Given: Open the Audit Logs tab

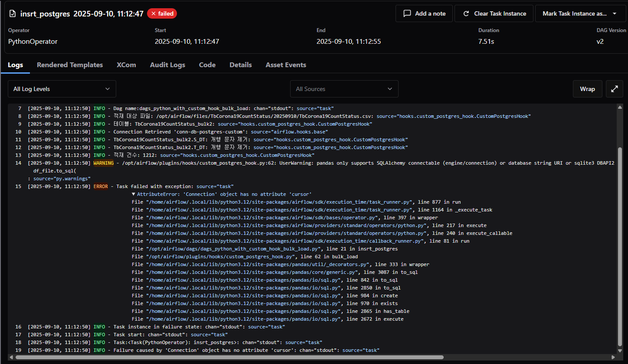Looking at the screenshot, I should click(x=167, y=65).
